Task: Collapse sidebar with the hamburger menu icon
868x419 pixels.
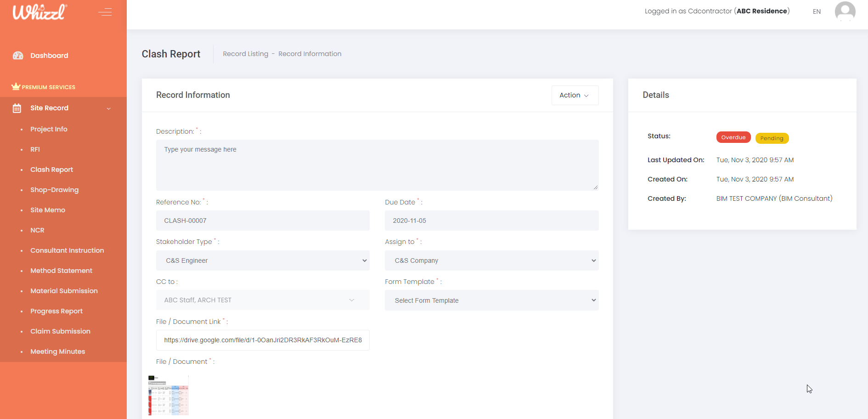Action: tap(105, 12)
